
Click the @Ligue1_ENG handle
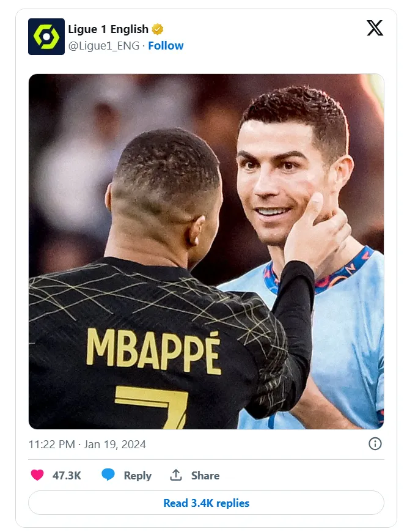[x=104, y=46]
